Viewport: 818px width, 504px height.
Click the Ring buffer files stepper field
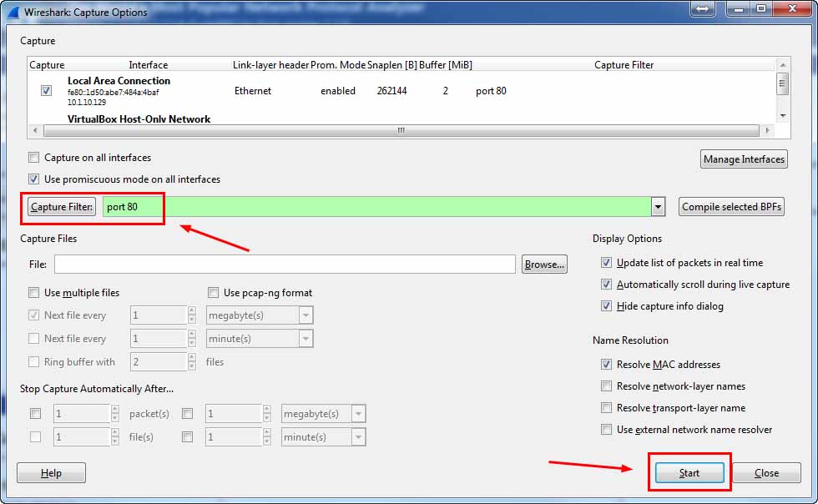click(164, 361)
